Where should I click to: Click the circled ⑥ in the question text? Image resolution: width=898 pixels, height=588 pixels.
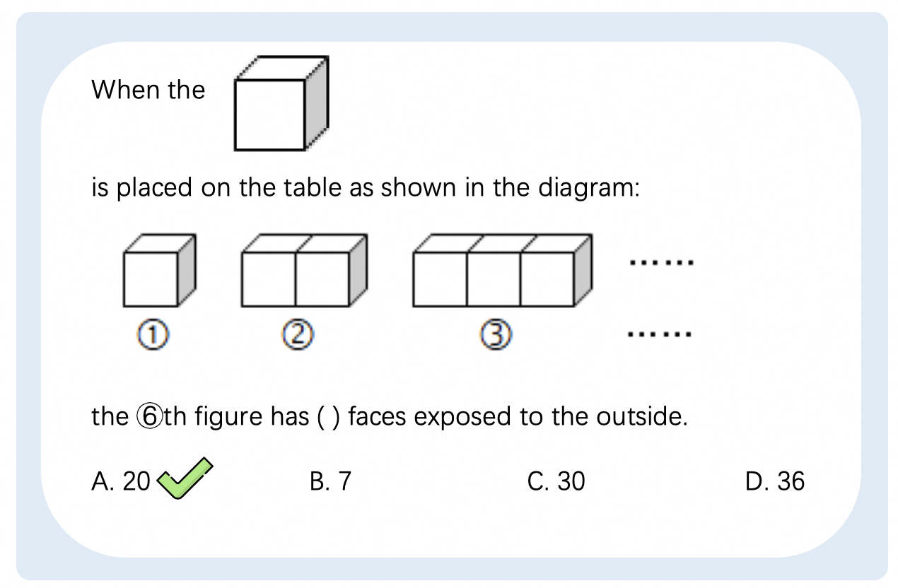click(152, 416)
